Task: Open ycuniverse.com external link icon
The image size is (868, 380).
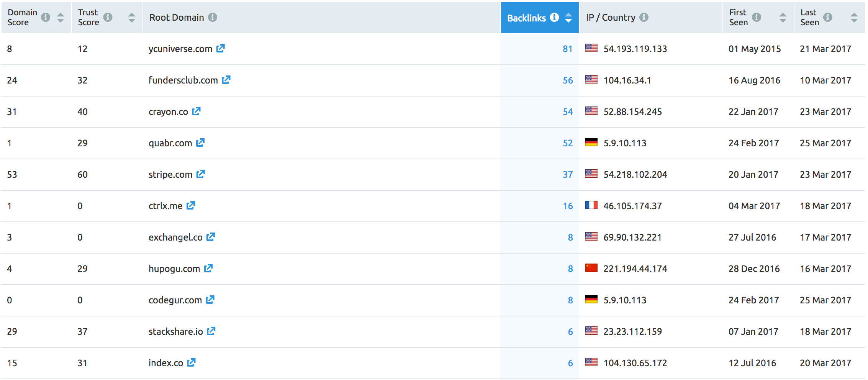Action: (x=220, y=49)
